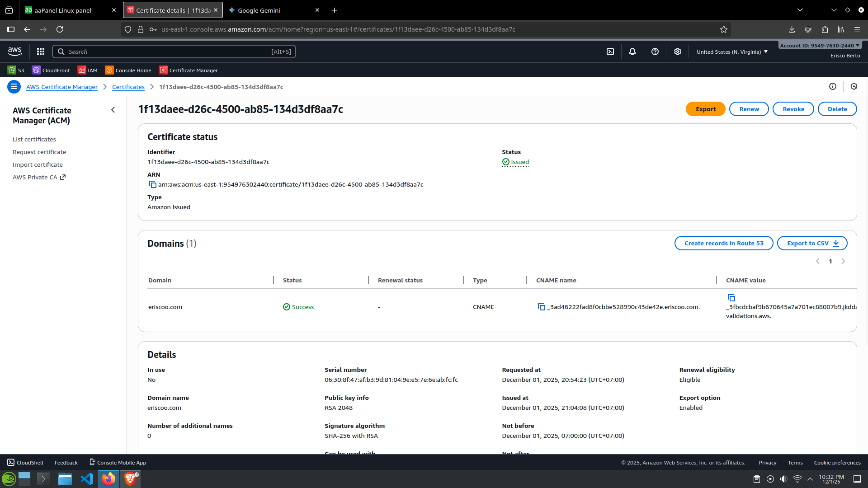Open AWS services grid menu
868x488 pixels.
tap(41, 52)
